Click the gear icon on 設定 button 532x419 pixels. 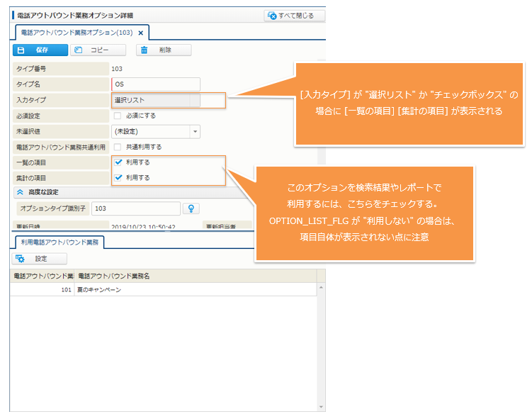tap(21, 259)
